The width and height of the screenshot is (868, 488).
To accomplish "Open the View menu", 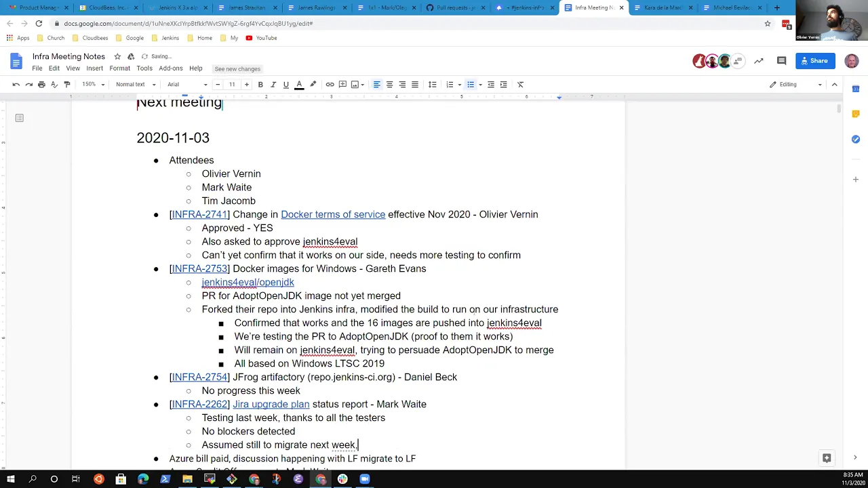I will [73, 68].
